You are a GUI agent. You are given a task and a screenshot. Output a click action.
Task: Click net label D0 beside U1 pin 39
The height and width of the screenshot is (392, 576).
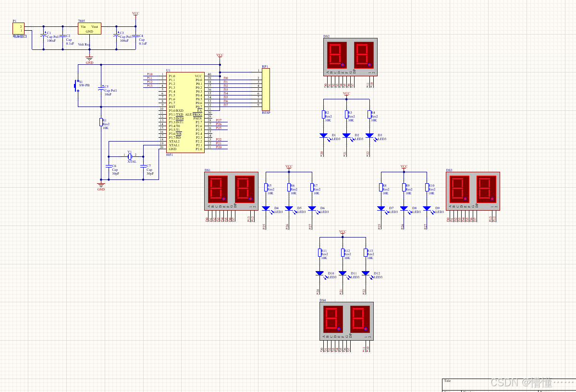click(x=226, y=78)
